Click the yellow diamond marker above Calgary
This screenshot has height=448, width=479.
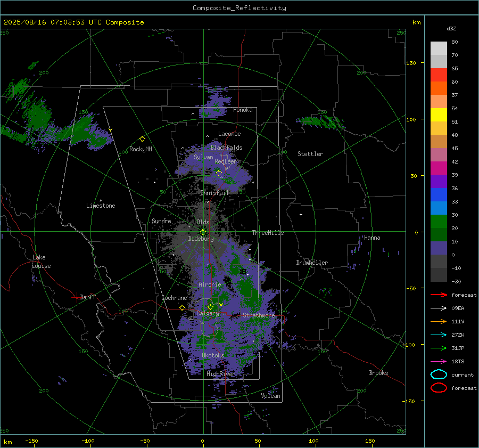click(210, 307)
